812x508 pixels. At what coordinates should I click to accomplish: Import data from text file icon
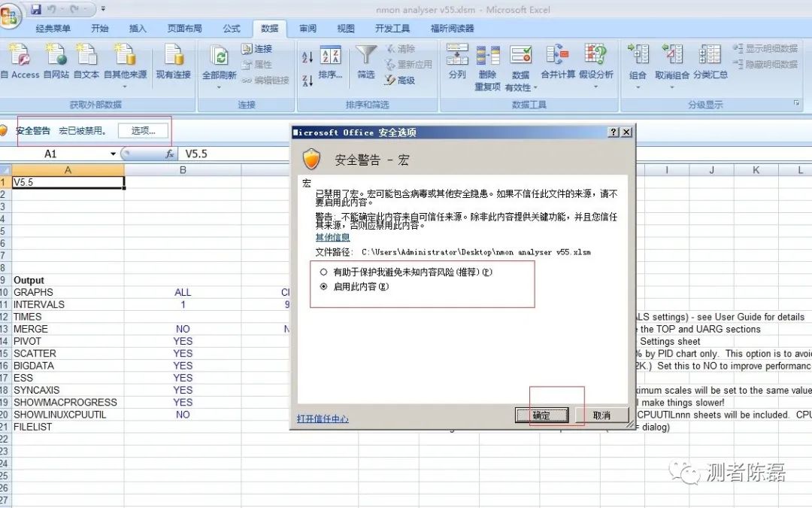pos(86,54)
